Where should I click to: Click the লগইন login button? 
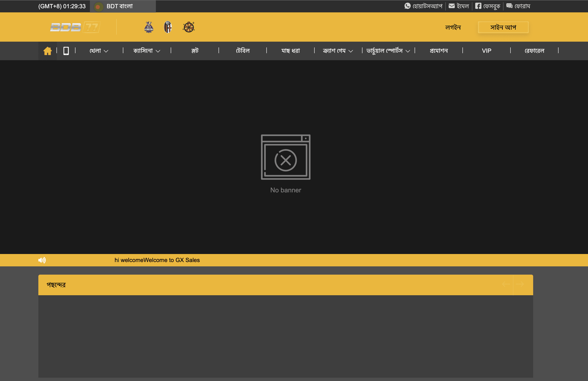(453, 27)
